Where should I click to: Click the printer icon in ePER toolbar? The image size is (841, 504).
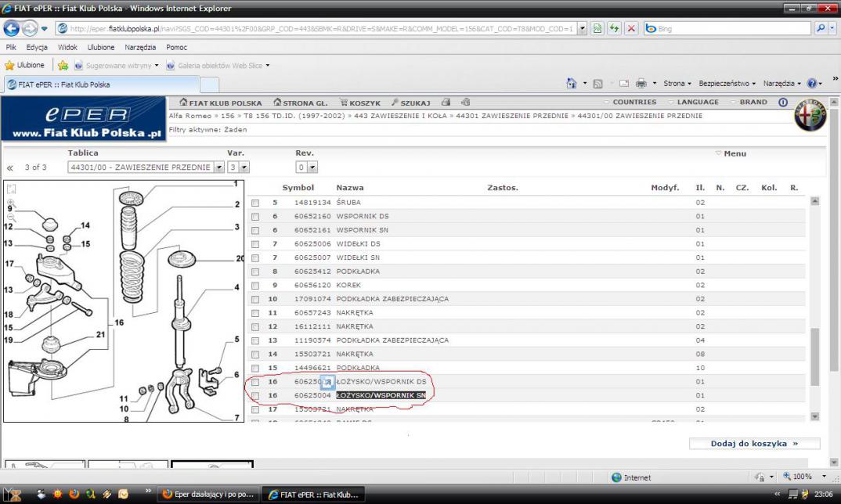[446, 103]
